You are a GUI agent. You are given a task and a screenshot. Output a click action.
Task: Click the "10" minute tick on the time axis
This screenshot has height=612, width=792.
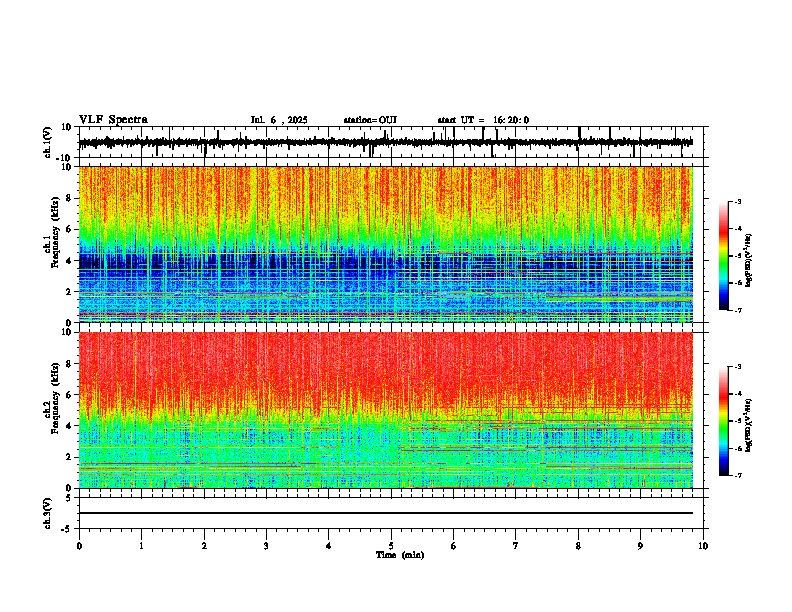pos(703,546)
